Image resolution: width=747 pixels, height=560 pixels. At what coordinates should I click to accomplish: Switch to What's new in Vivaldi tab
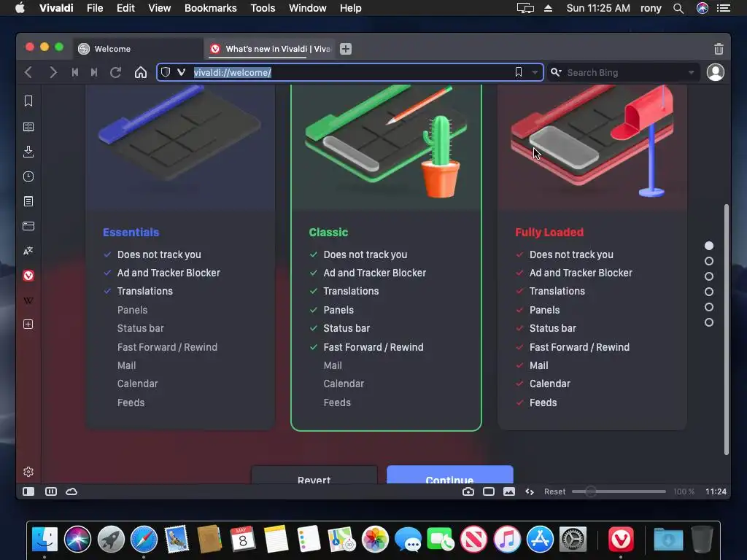click(x=270, y=49)
